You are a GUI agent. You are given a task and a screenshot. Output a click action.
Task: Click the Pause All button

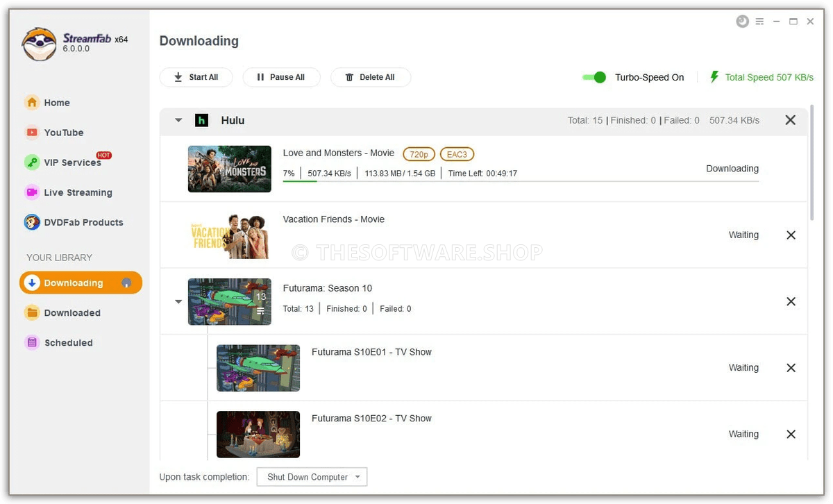click(281, 77)
